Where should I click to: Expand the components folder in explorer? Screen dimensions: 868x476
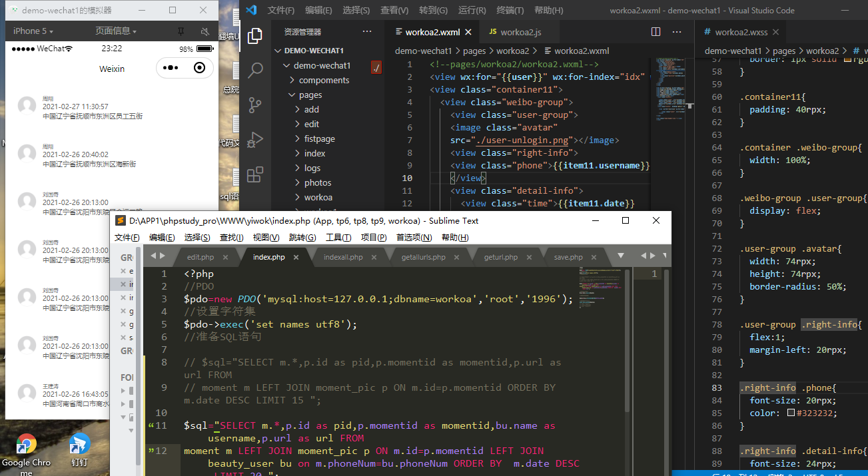click(x=324, y=80)
